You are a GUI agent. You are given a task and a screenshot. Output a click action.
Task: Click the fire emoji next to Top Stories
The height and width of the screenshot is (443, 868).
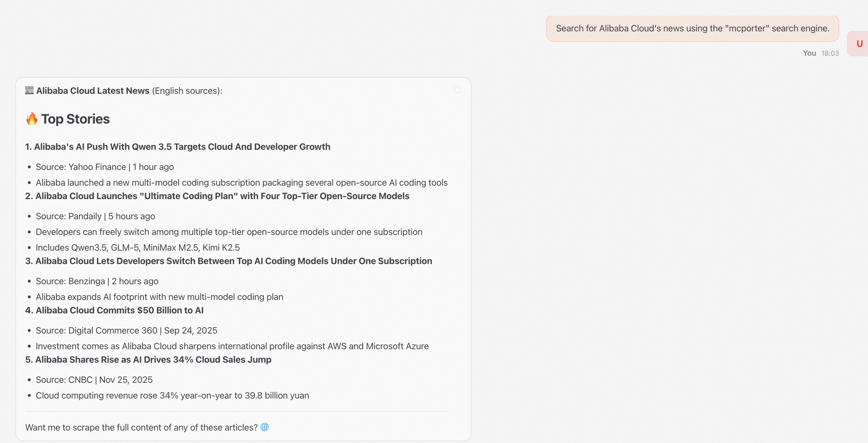click(x=32, y=119)
